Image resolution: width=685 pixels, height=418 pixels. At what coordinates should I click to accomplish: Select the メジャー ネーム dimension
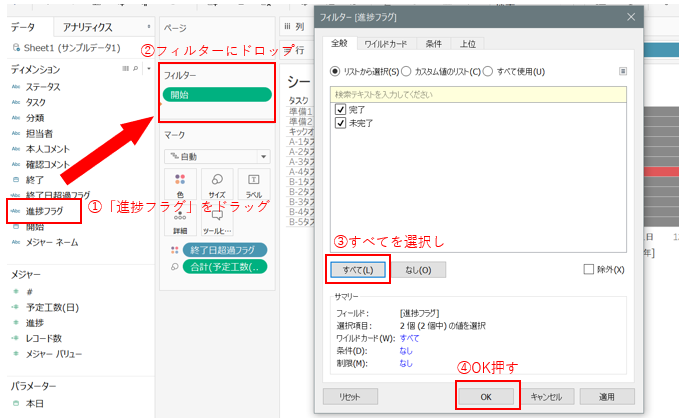(52, 242)
